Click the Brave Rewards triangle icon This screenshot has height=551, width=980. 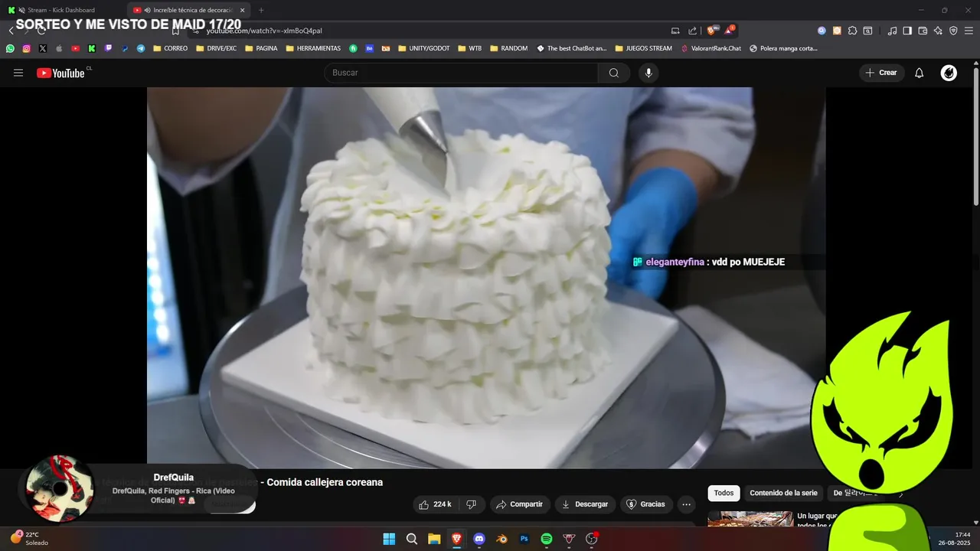[x=729, y=31]
